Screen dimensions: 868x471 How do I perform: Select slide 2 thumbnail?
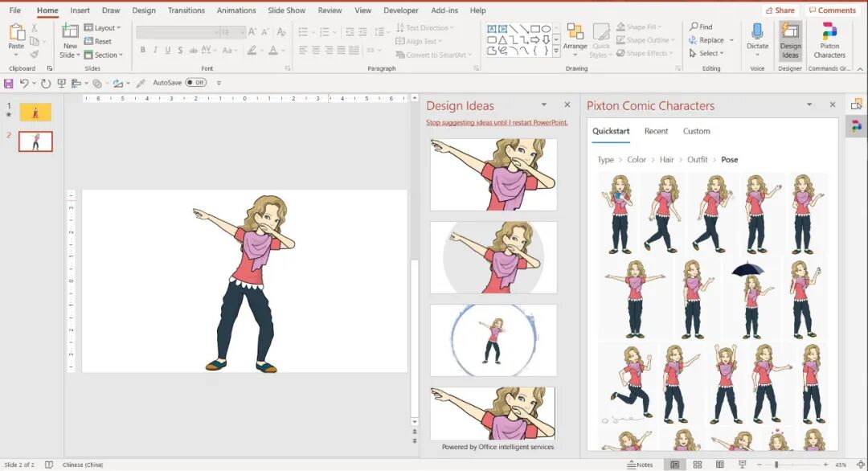coord(35,141)
